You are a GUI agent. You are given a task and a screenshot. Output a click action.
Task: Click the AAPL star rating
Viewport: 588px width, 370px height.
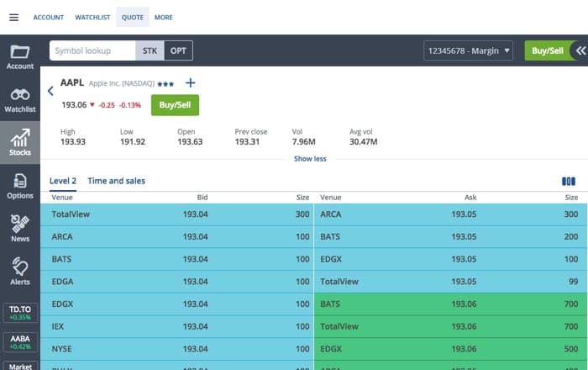(x=165, y=84)
